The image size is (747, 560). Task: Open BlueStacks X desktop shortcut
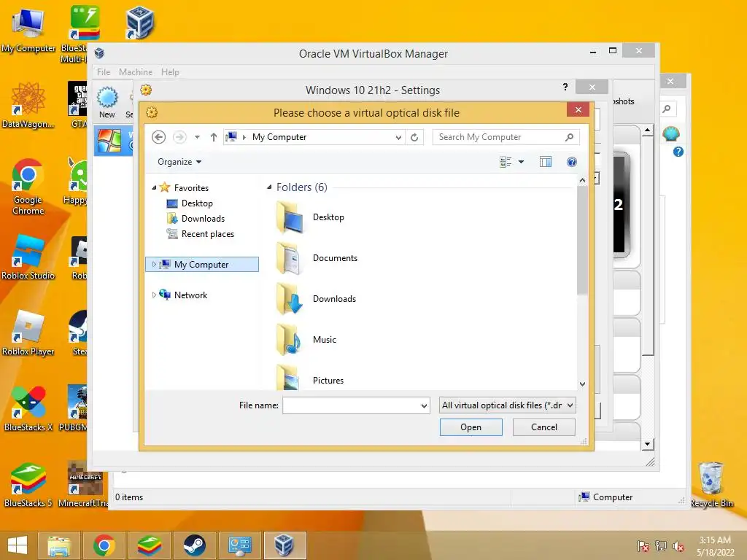coord(28,409)
